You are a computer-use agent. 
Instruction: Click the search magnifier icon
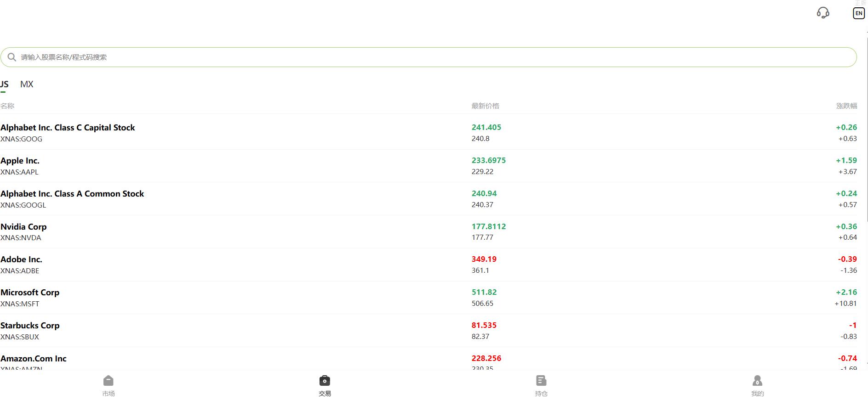(x=12, y=57)
